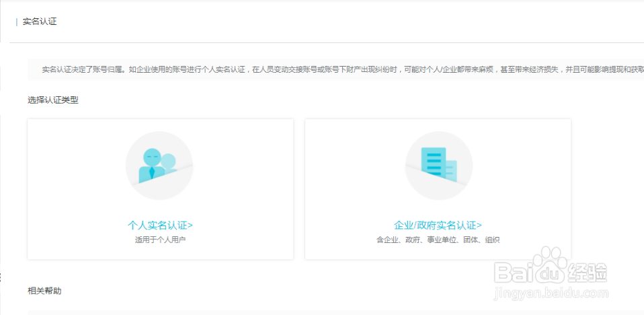Image resolution: width=644 pixels, height=315 pixels.
Task: Select the 含企业、政府、事业单位、团体、组织 text
Action: tap(438, 240)
